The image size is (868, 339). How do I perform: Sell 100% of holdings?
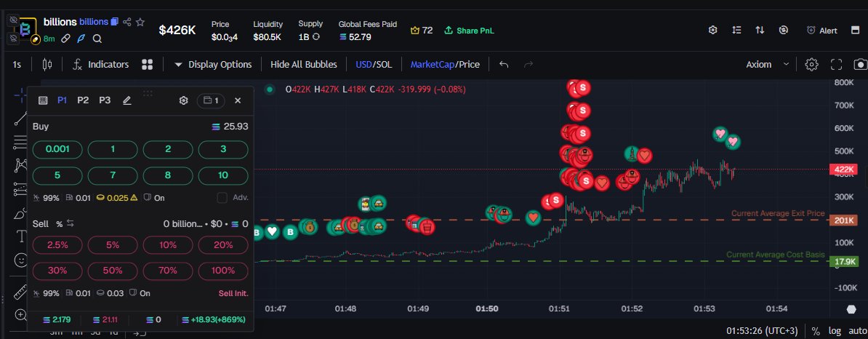223,271
